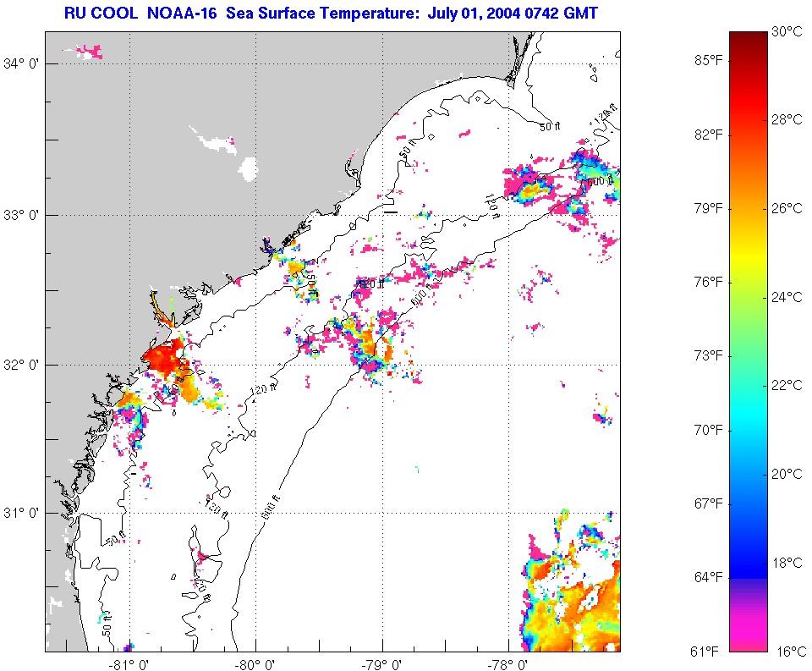
Task: Click the 31° 0' latitude label
Action: (x=21, y=513)
